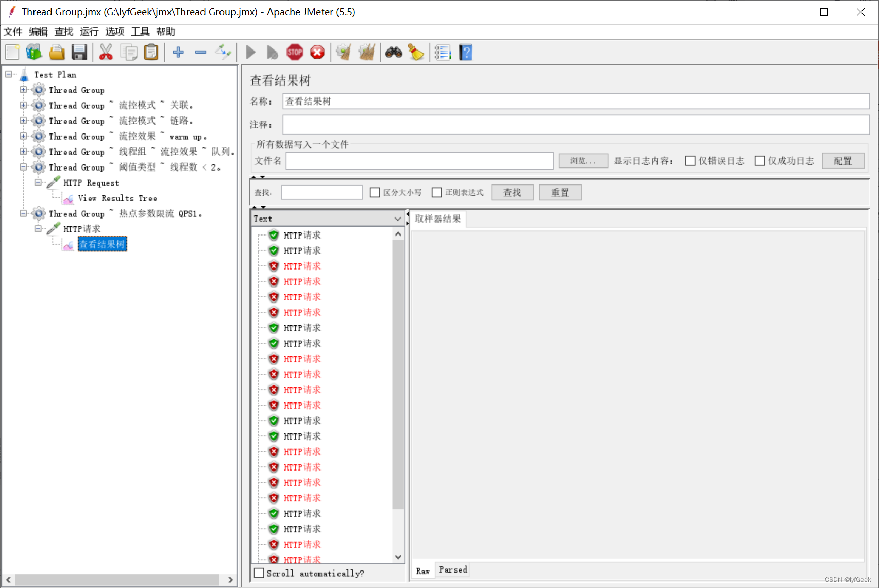Click the Expand all plus icon
The width and height of the screenshot is (879, 588).
tap(178, 52)
